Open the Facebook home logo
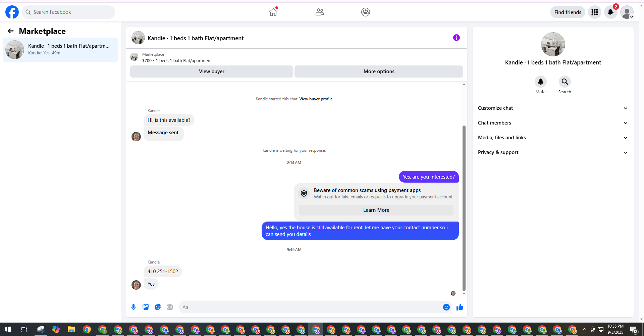 coord(12,12)
